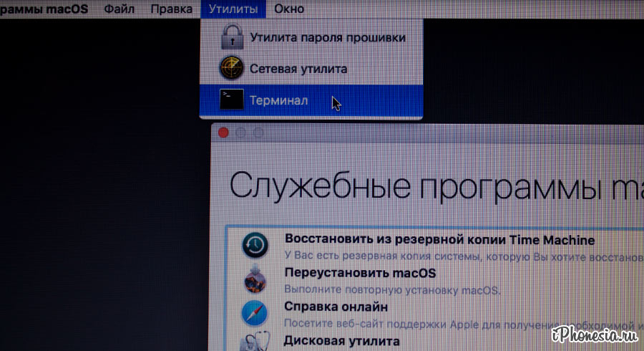Click the padlock firmware password icon
This screenshot has width=644, height=351.
[x=232, y=37]
